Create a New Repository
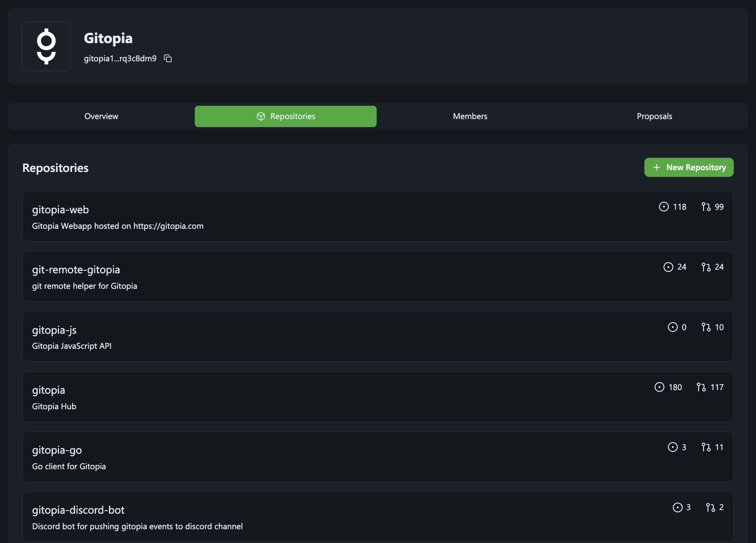Screen dimensions: 756x543 coord(689,168)
